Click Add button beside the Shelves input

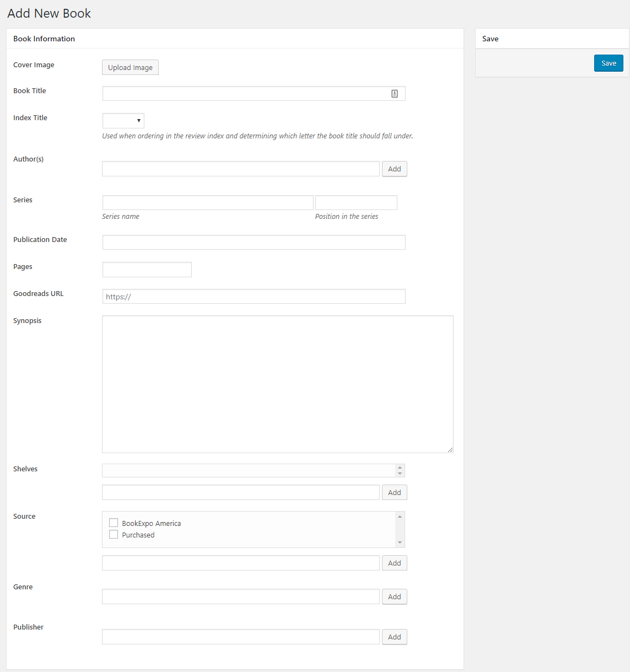coord(395,492)
